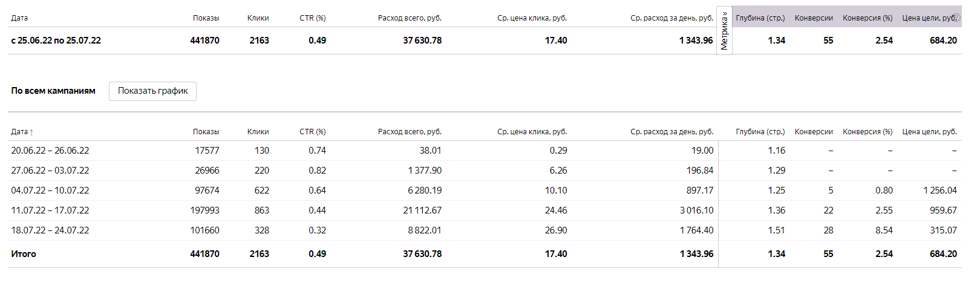Sort weekly table by Ср. цена клика header
The image size is (980, 283).
[532, 131]
